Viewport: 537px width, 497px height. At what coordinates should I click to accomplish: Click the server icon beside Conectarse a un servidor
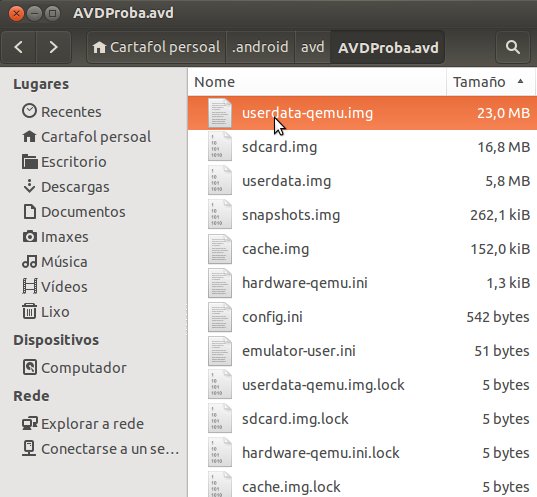[29, 448]
